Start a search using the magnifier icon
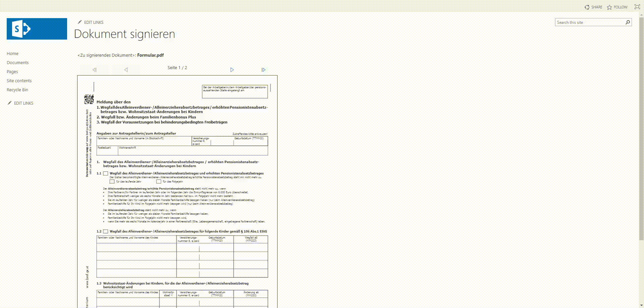 [627, 22]
